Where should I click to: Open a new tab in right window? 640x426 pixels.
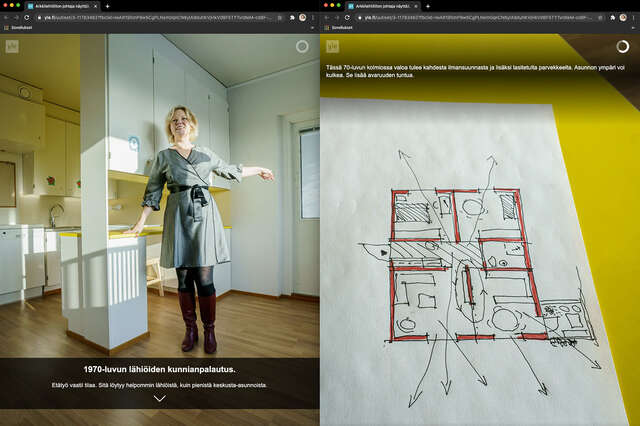click(427, 6)
